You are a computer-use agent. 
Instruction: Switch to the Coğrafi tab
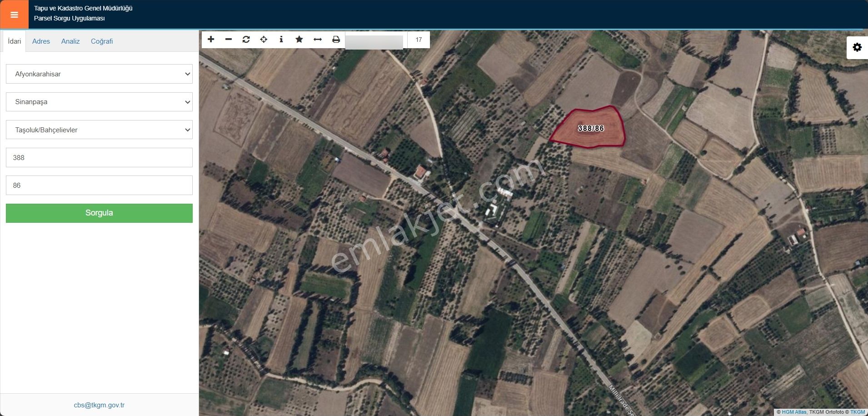pyautogui.click(x=102, y=41)
